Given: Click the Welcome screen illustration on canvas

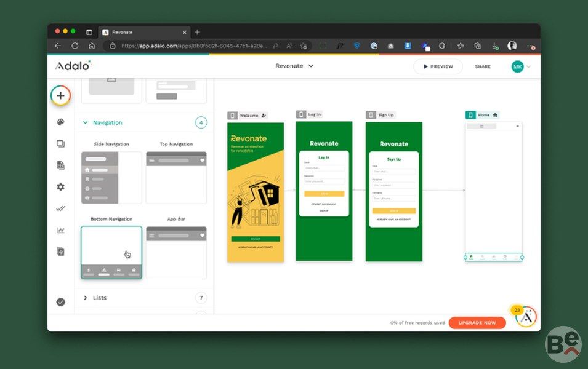Looking at the screenshot, I should 256,202.
